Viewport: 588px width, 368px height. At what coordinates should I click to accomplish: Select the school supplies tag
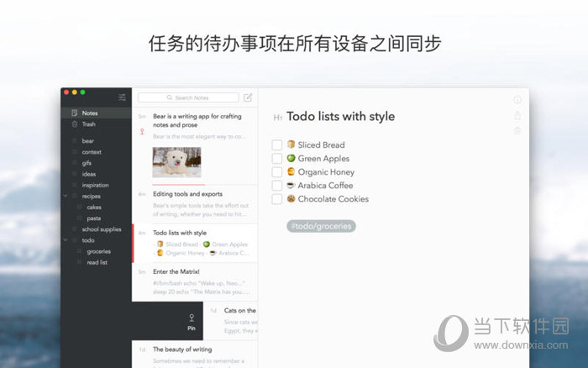(102, 229)
